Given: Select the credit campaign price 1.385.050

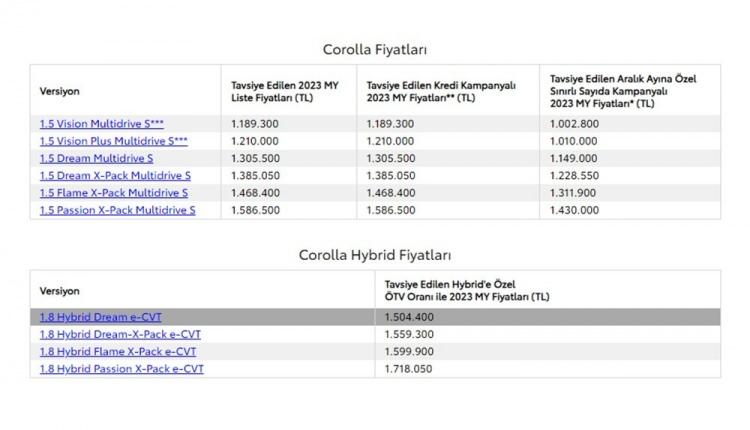Looking at the screenshot, I should coord(391,176).
